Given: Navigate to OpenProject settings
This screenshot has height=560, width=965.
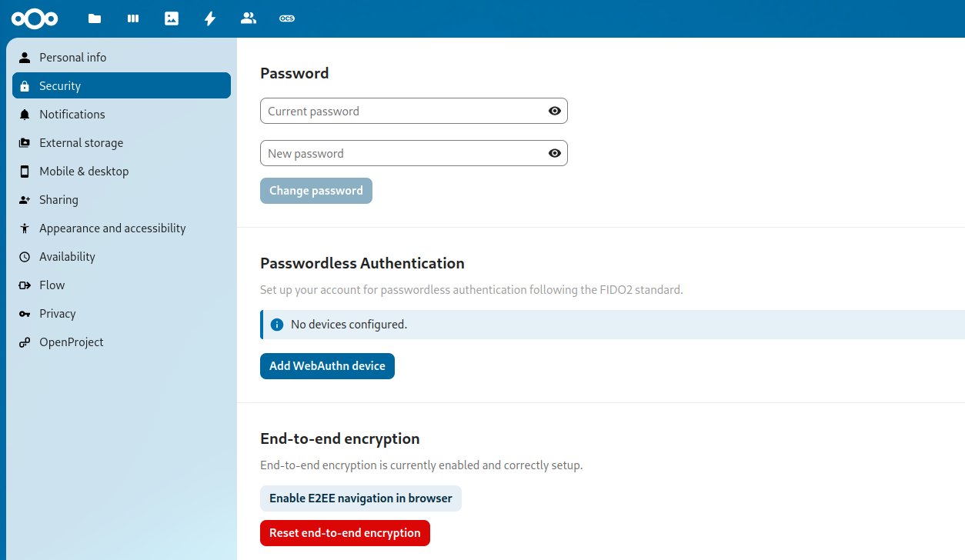Looking at the screenshot, I should tap(72, 342).
